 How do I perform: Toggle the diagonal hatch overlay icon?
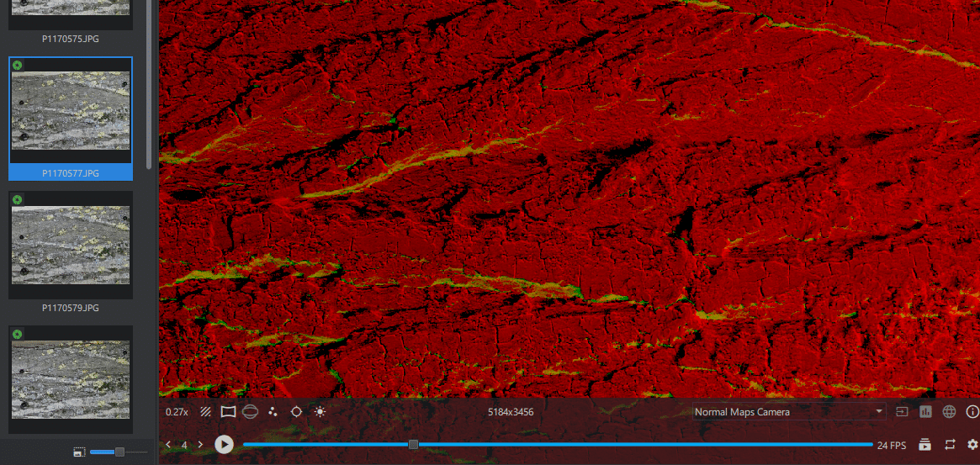tap(205, 412)
